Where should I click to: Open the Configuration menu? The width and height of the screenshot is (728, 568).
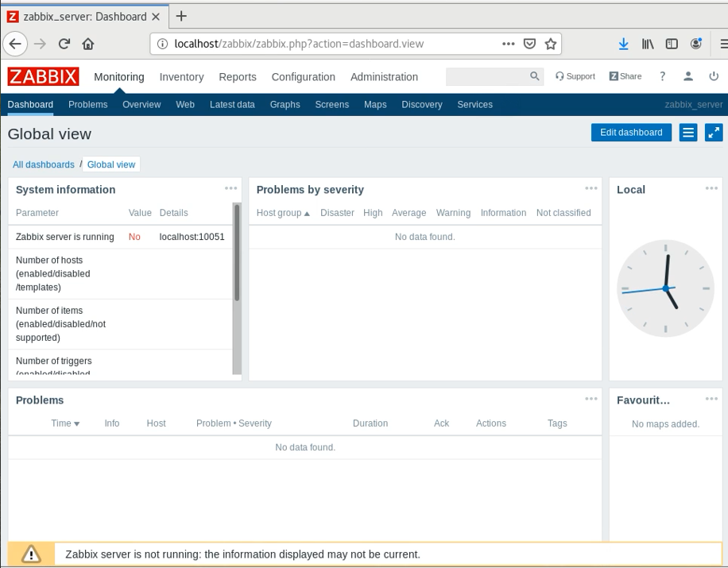tap(303, 77)
